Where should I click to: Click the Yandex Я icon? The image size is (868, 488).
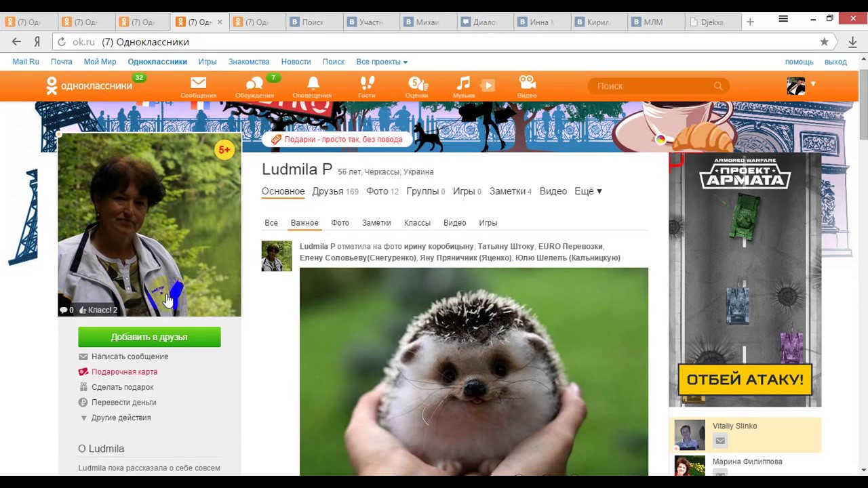tap(37, 42)
